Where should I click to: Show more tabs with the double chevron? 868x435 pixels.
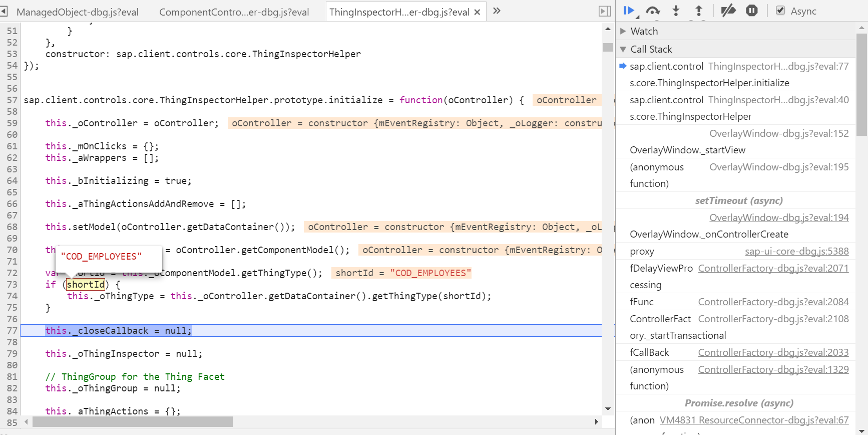pos(497,11)
